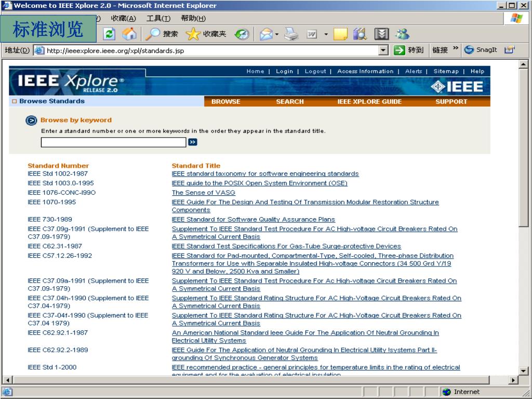Image resolution: width=532 pixels, height=399 pixels.
Task: Open the SUPPORT navigation tab
Action: (451, 101)
